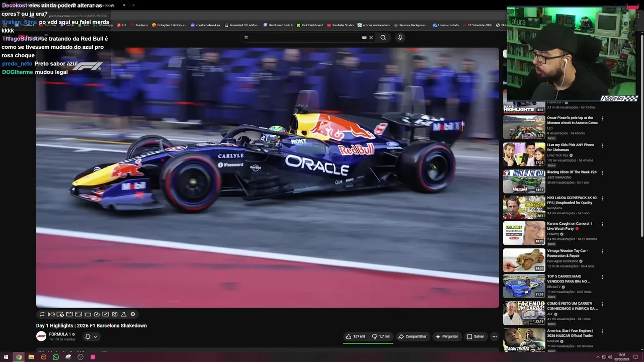Open COMO É FEITO UM CARRO thumbnail
Image resolution: width=644 pixels, height=362 pixels.
click(x=524, y=313)
